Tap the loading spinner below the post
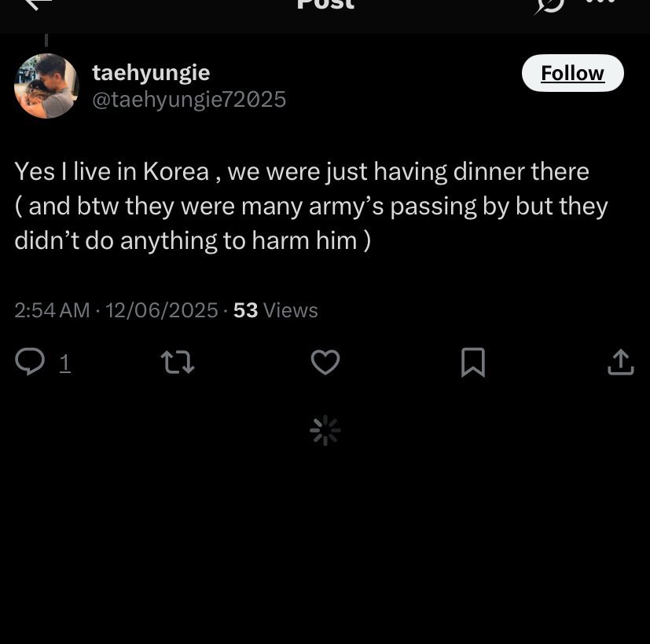This screenshot has width=650, height=644. (x=325, y=430)
